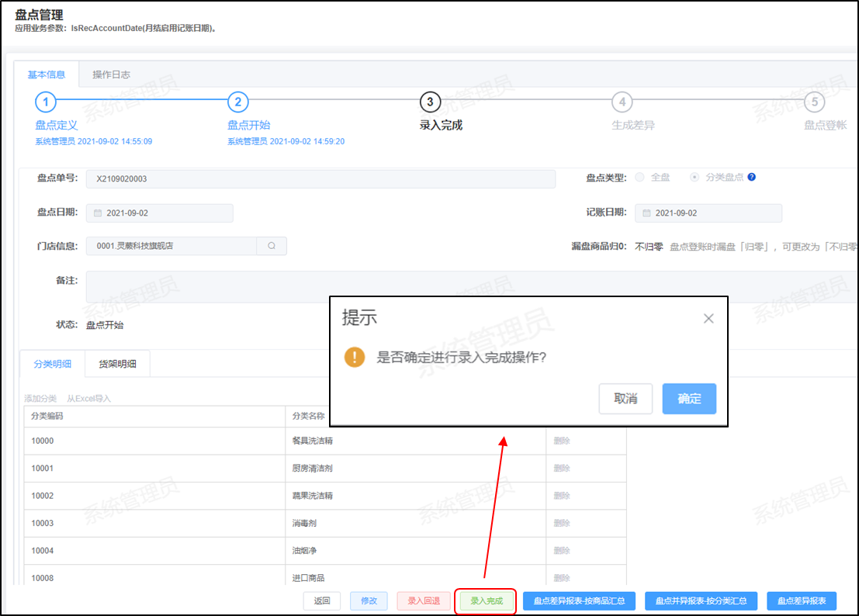Screen dimensions: 859x616
Task: Click 取消 in the 提示 dialog
Action: tap(625, 399)
